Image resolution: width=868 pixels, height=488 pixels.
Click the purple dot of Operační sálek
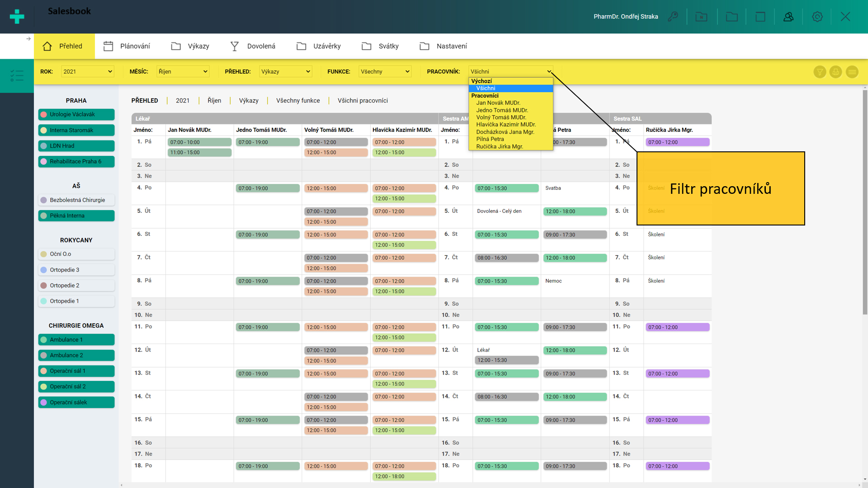pyautogui.click(x=44, y=402)
